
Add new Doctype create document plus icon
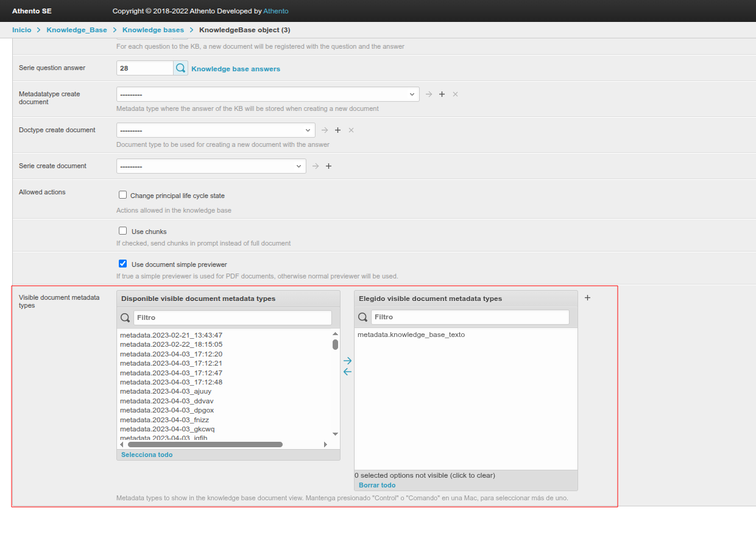pos(338,130)
